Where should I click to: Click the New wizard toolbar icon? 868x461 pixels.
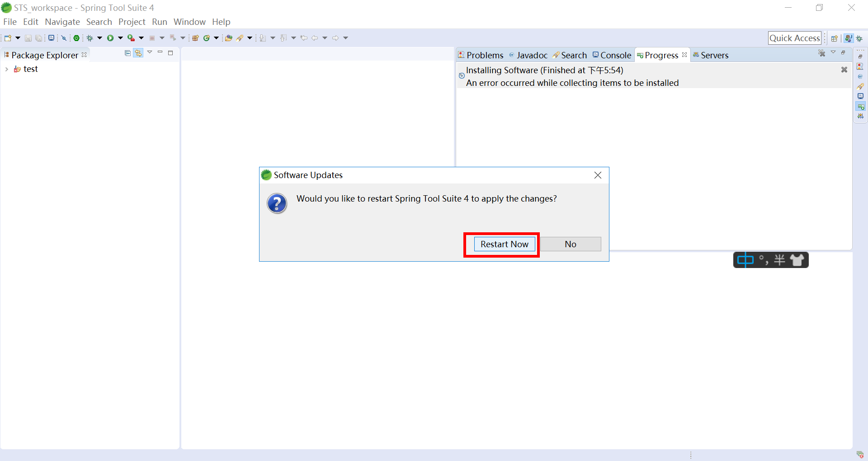coord(8,38)
